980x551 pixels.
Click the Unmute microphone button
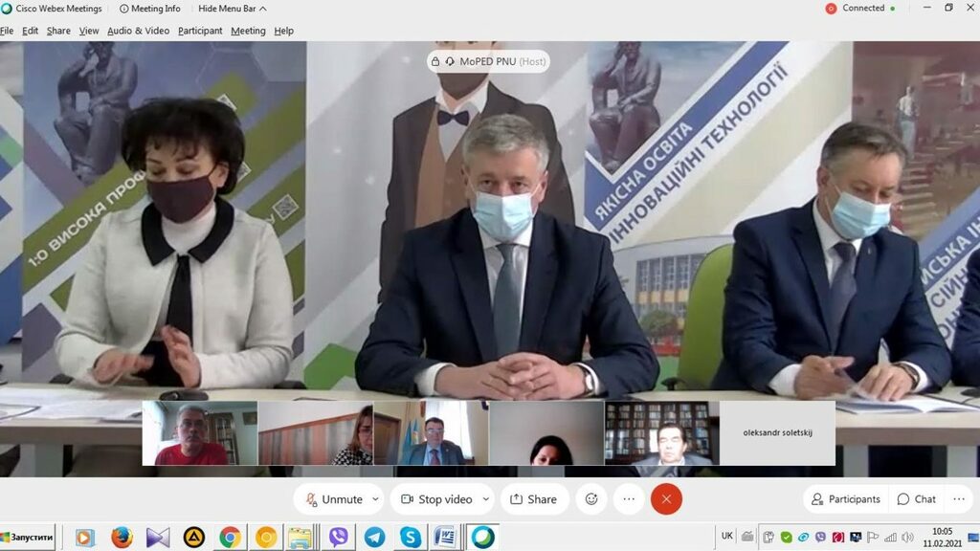point(333,499)
